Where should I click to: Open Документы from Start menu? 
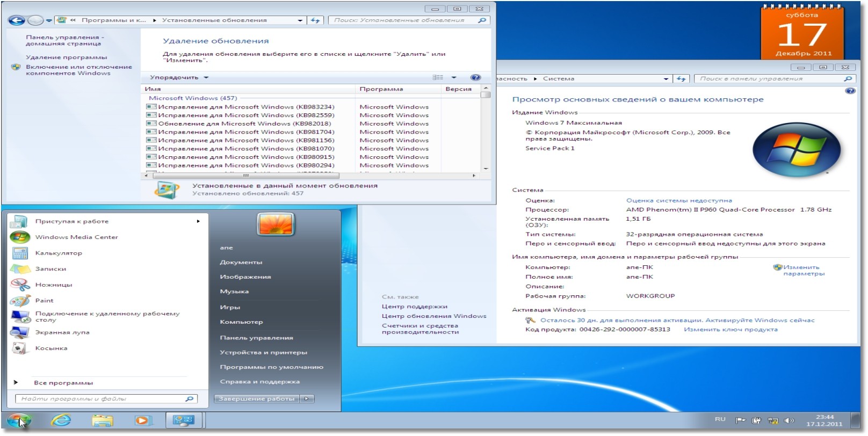(x=241, y=262)
